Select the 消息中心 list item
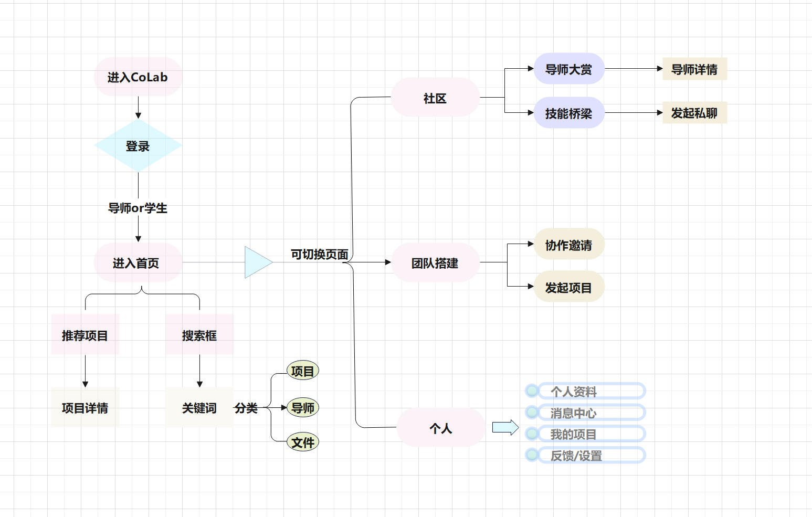The width and height of the screenshot is (812, 517). 592,413
